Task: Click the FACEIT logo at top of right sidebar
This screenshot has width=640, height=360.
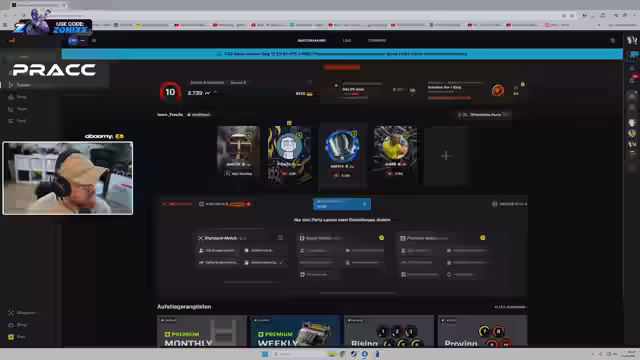Action: click(x=632, y=40)
